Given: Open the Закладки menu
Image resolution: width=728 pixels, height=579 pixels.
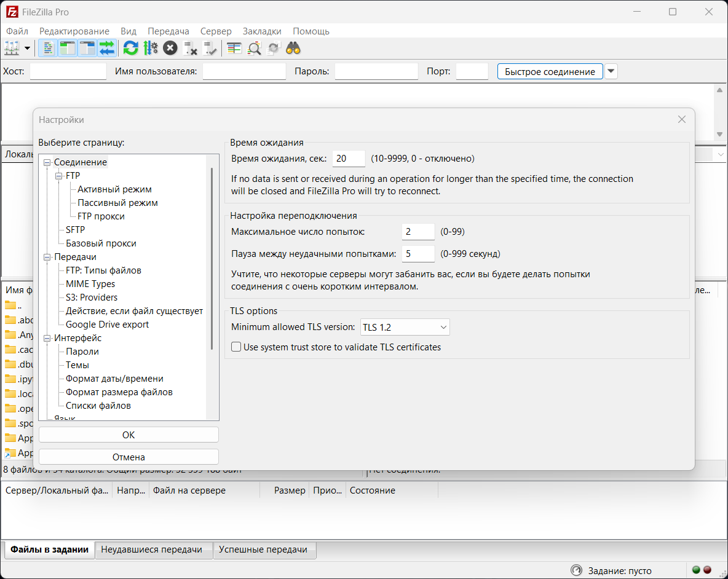Looking at the screenshot, I should coord(262,31).
